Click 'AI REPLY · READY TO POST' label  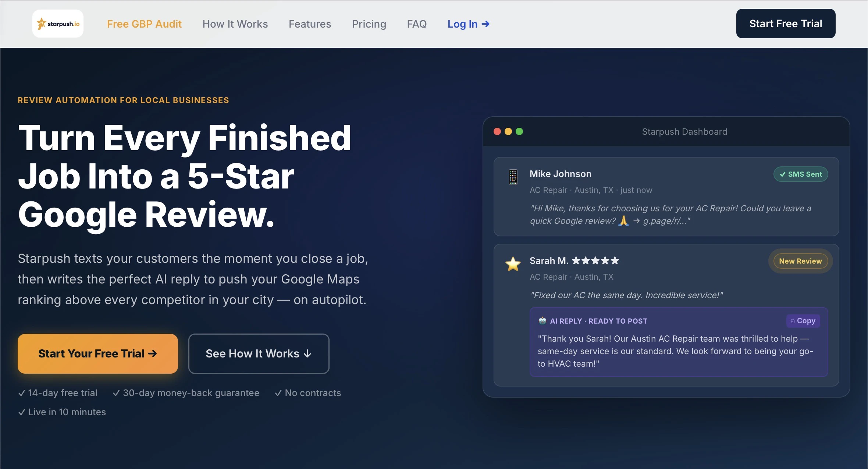coord(599,321)
